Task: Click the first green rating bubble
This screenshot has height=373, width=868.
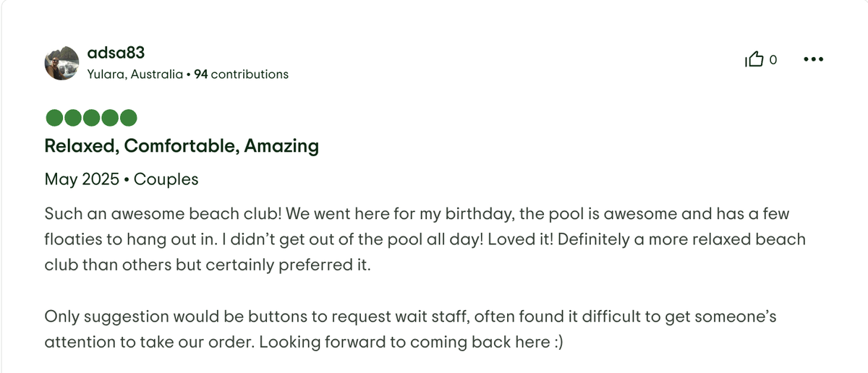Action: click(x=54, y=118)
